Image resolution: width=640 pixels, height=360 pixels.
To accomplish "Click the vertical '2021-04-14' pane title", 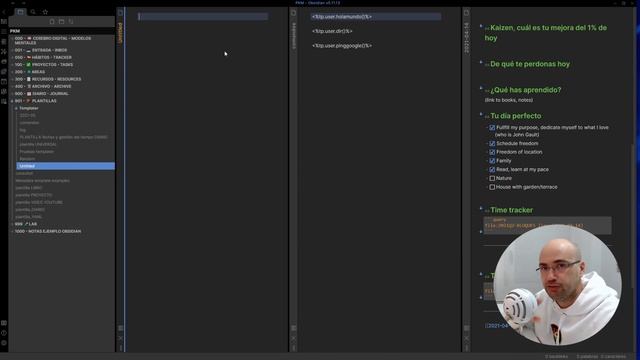I will 467,38.
